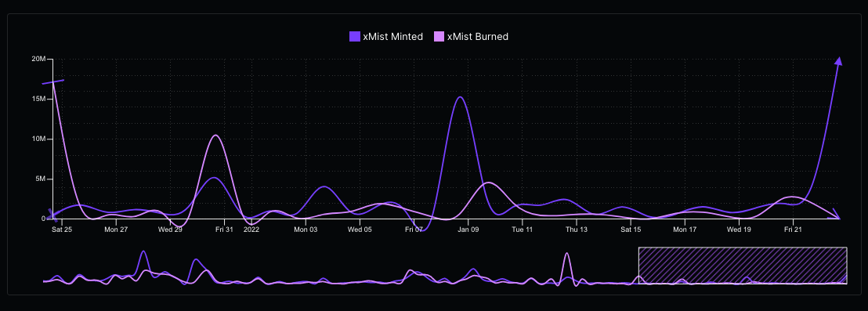Click the 'Sat 25' x-axis label

pos(62,229)
